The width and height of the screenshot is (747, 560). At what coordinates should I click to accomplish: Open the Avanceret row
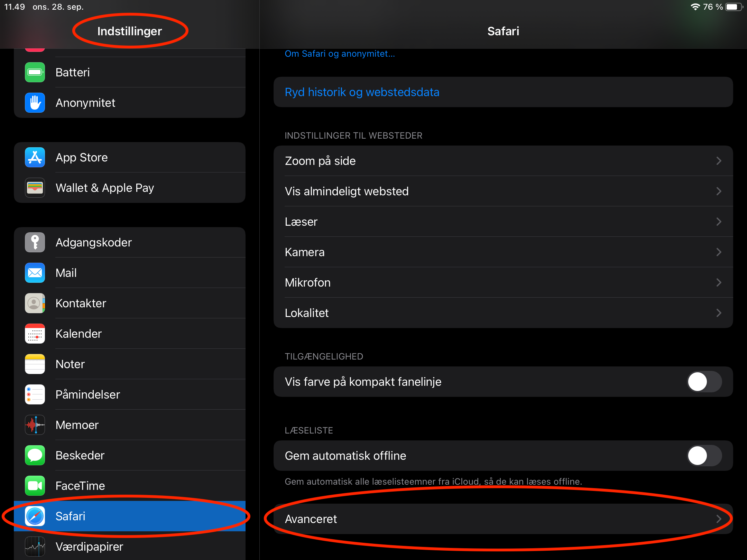pos(503,519)
